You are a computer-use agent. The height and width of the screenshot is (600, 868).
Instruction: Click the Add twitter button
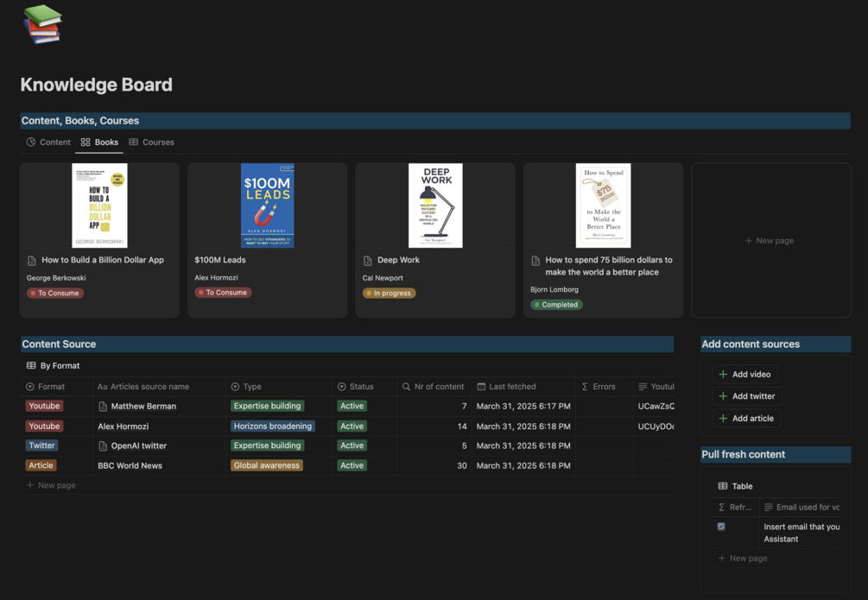coord(747,396)
